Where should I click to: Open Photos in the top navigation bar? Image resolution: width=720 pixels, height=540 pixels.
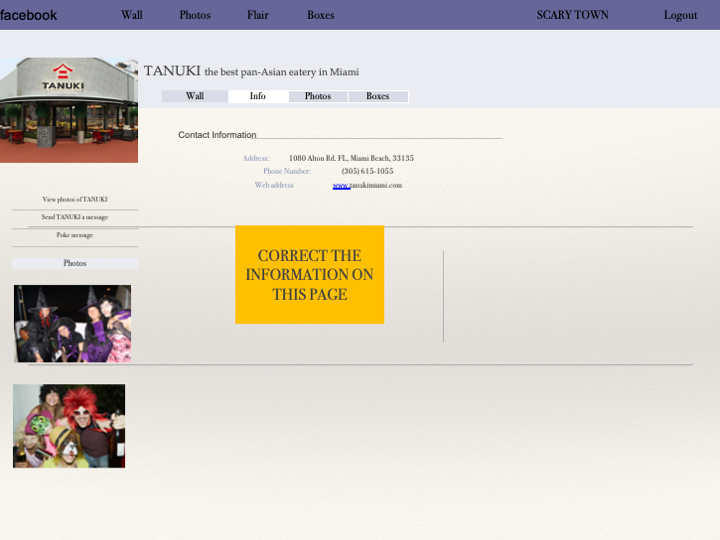[195, 15]
